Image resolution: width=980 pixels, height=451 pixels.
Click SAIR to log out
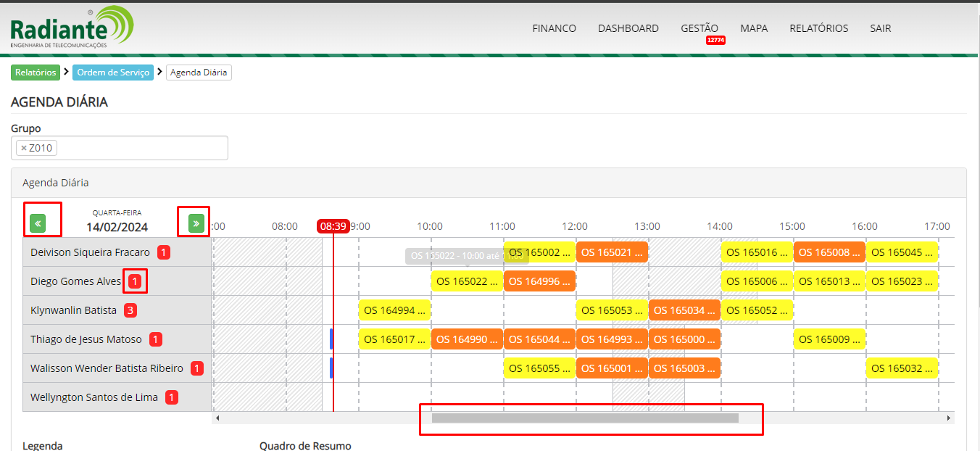880,28
